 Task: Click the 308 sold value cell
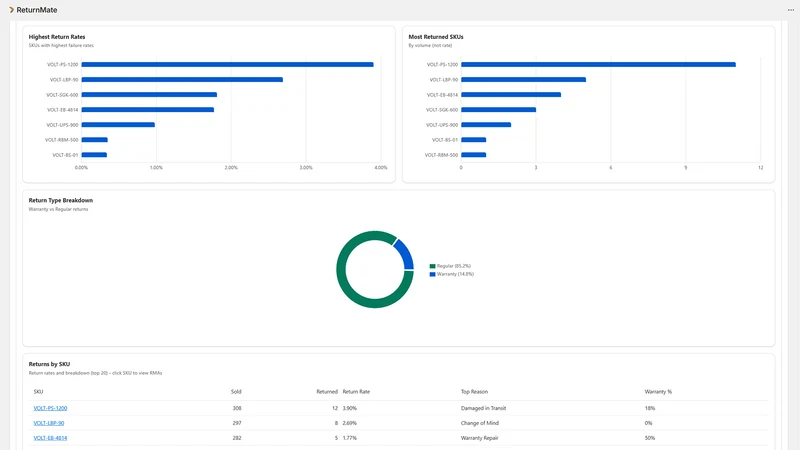(x=237, y=408)
